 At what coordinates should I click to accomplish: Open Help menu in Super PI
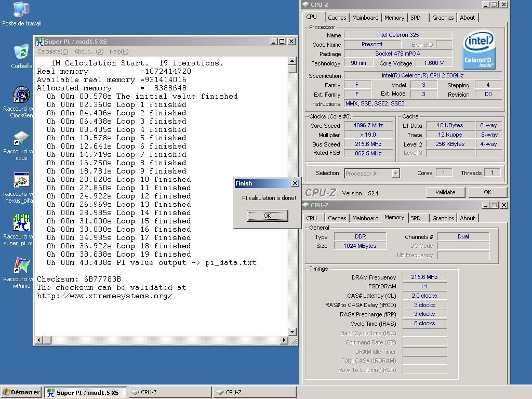119,51
